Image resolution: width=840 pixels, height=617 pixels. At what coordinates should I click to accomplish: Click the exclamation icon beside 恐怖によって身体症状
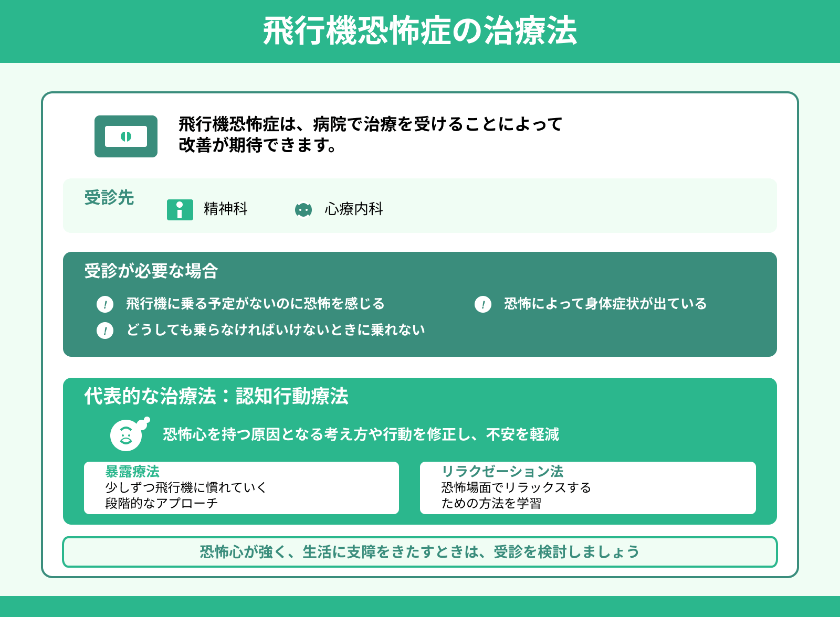click(483, 304)
